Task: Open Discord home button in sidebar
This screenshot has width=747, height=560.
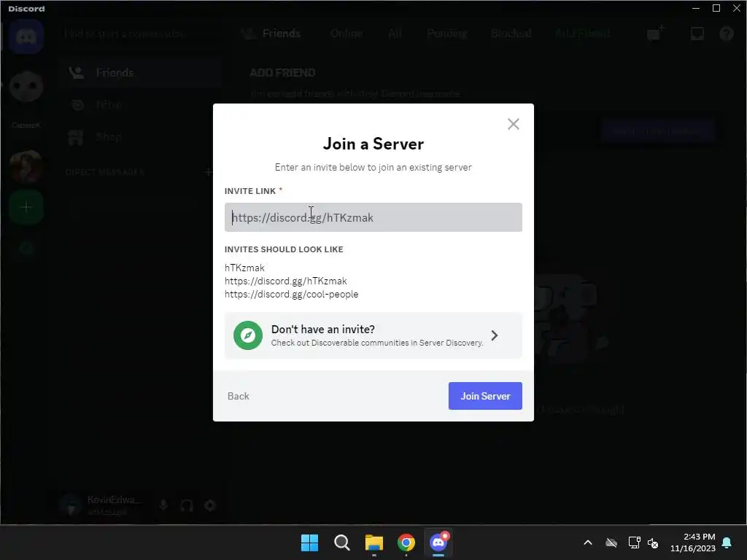Action: pyautogui.click(x=27, y=36)
